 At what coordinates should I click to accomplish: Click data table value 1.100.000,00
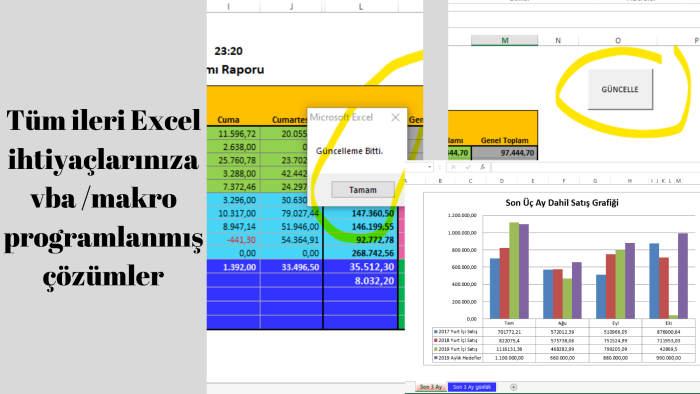[509, 358]
